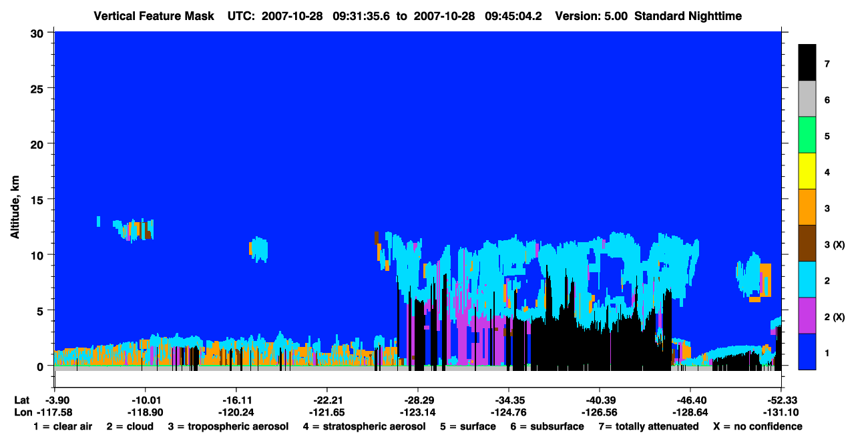Click the brown swatch labeled 3 (X)
The width and height of the screenshot is (868, 445).
click(x=807, y=244)
